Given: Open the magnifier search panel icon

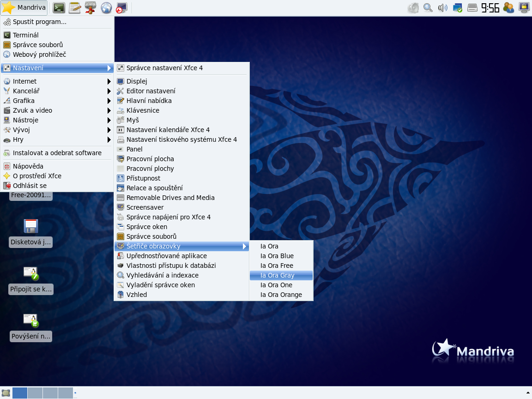Looking at the screenshot, I should pyautogui.click(x=428, y=7).
